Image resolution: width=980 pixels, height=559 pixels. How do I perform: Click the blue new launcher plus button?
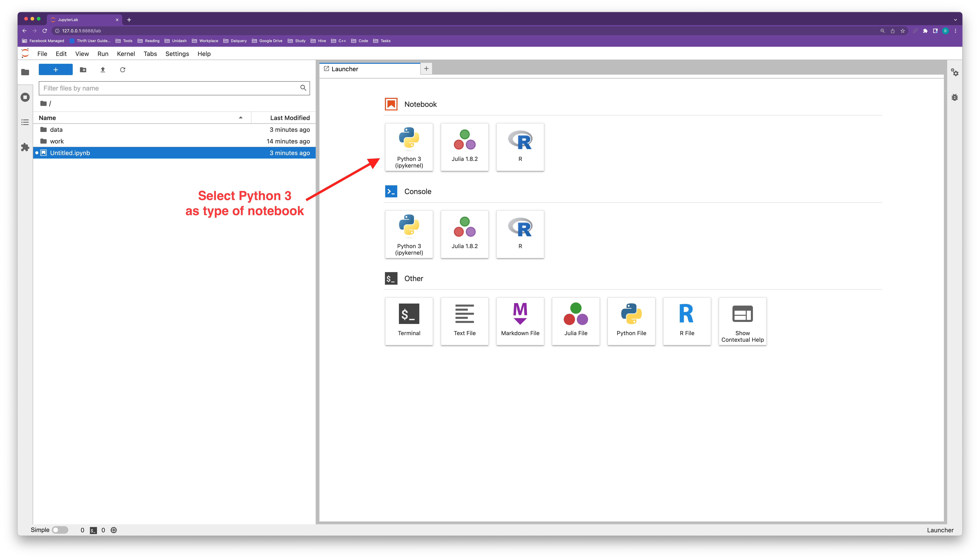tap(56, 69)
